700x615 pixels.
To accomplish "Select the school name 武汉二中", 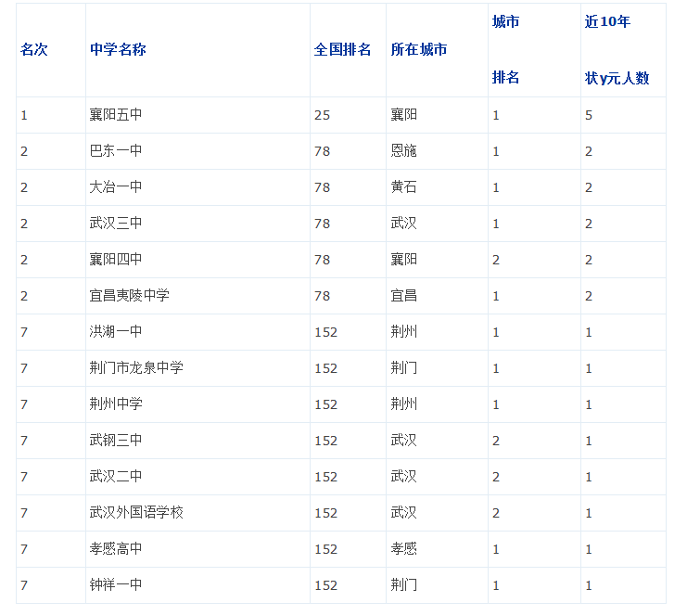I will (x=116, y=477).
